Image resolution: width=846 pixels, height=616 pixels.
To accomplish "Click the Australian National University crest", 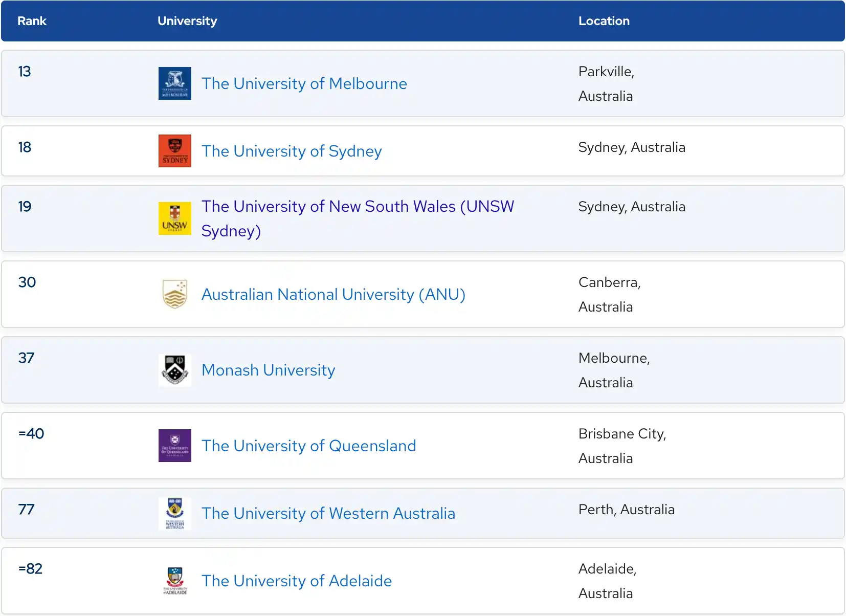I will click(175, 294).
